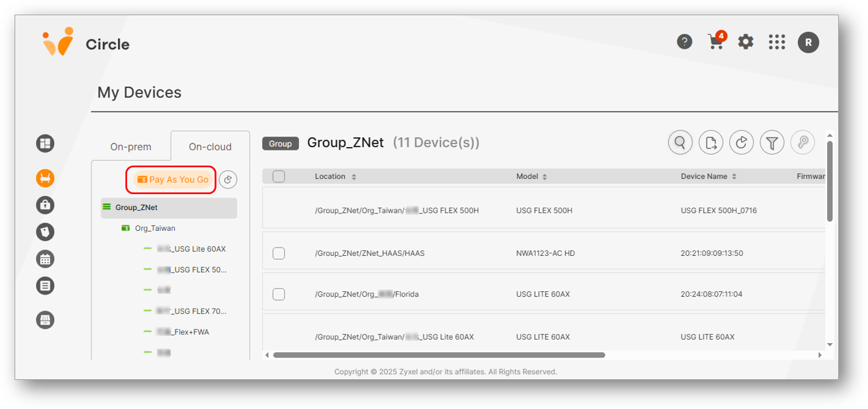868x409 pixels.
Task: Sort table by Location column arrows
Action: (x=354, y=177)
